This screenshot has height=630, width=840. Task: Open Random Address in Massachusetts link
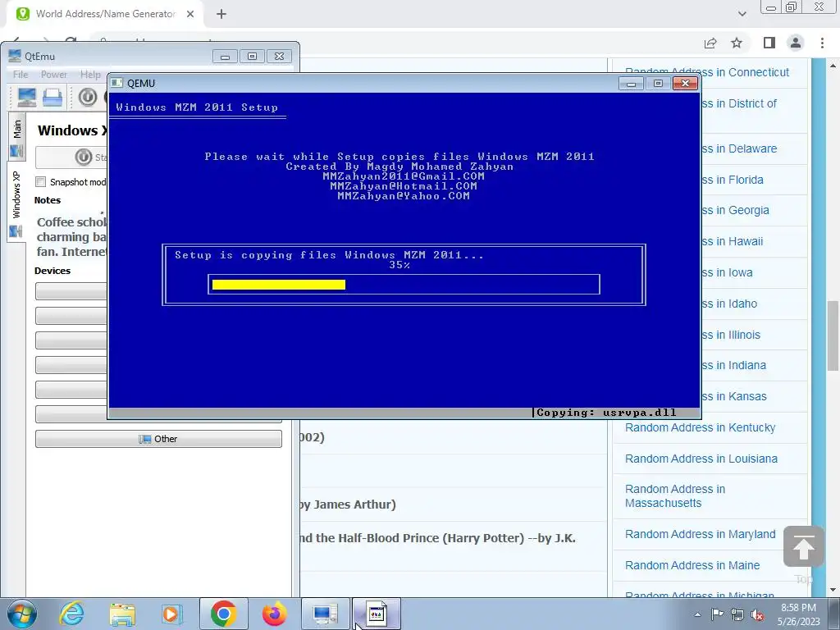675,496
